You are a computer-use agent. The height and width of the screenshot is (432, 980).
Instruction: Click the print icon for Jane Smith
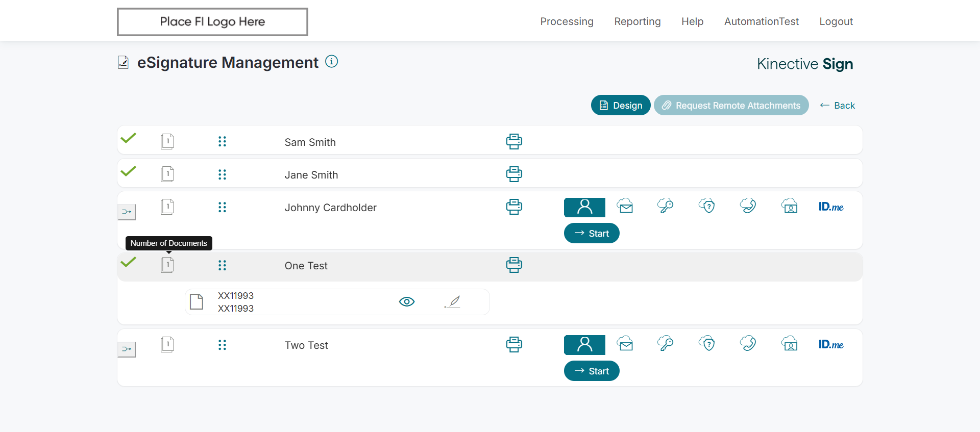click(x=514, y=174)
